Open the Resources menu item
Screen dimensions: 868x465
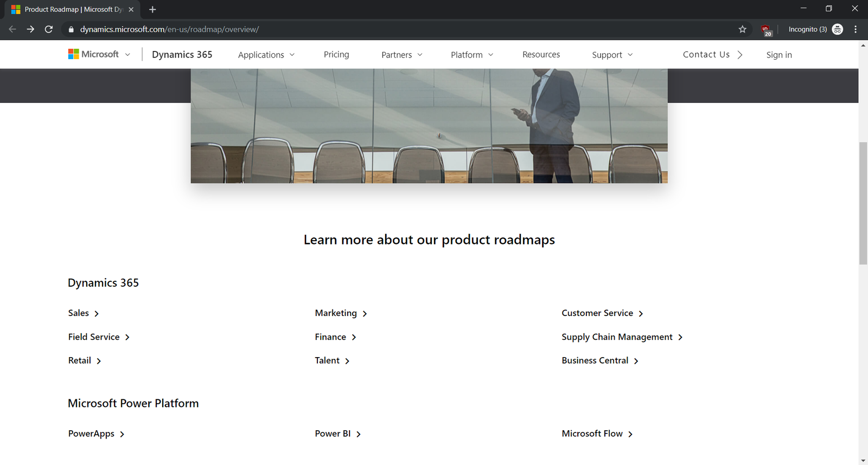click(541, 55)
